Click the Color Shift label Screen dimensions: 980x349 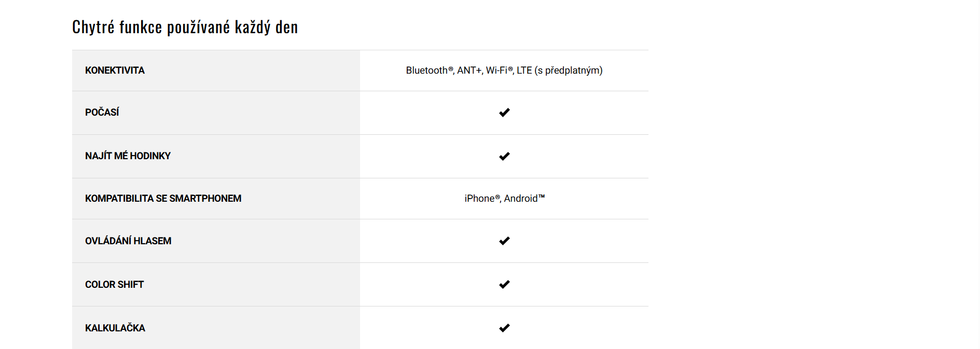pyautogui.click(x=114, y=285)
